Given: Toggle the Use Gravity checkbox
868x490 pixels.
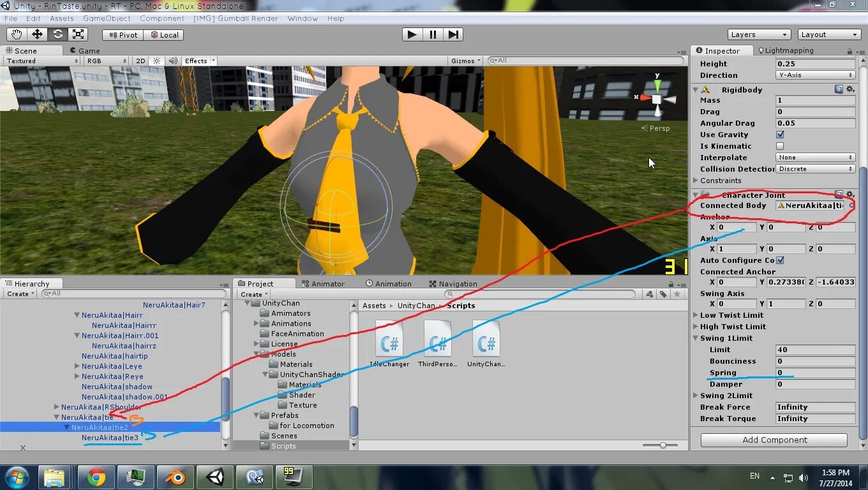Looking at the screenshot, I should tap(780, 135).
